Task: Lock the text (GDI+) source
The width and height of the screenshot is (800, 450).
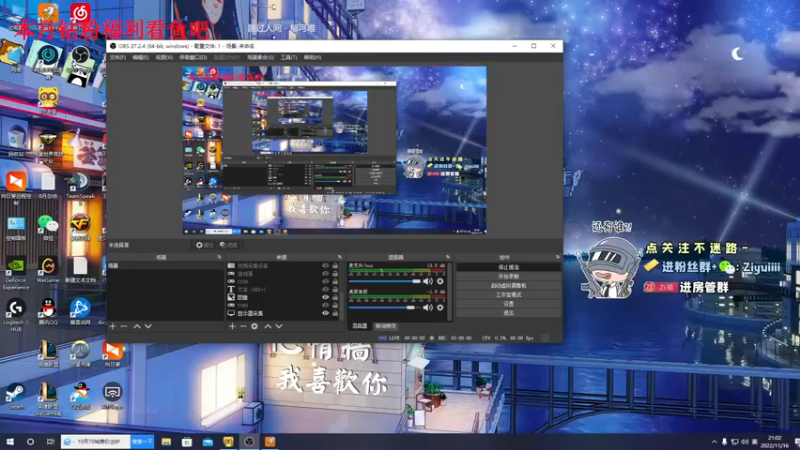Action: (x=335, y=289)
